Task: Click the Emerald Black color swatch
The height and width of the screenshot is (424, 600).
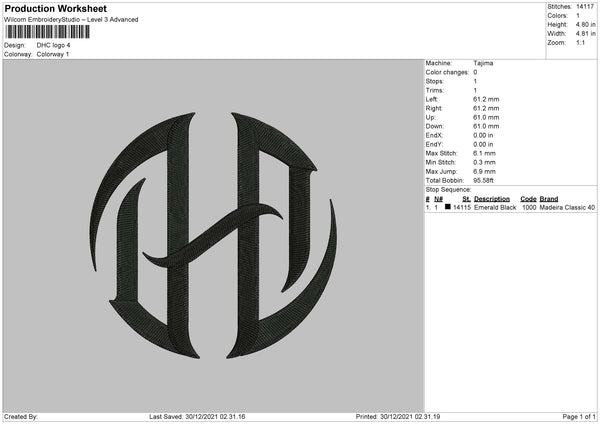Action: (448, 207)
